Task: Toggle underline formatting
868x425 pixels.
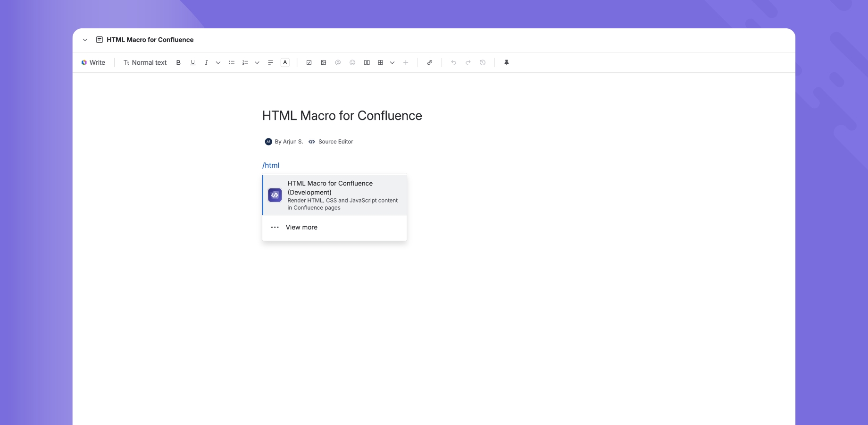Action: coord(192,62)
